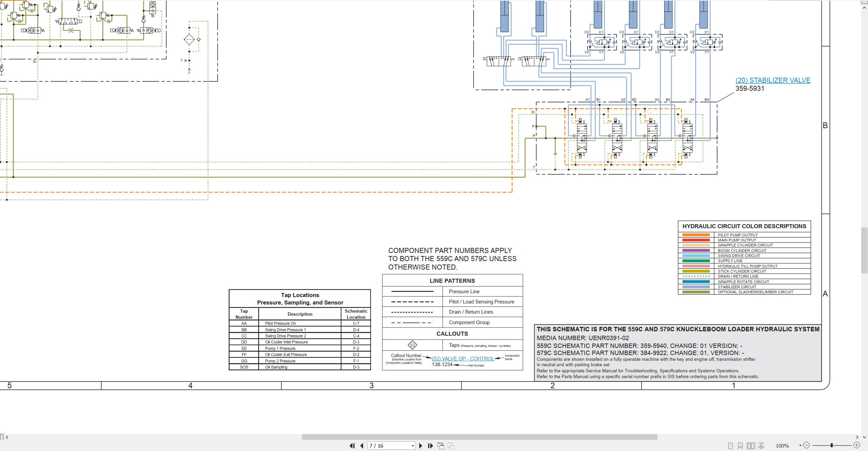Click 'HYDRAULIC CIRCUIT COLOR DESCRIPTIONS' heading

pos(744,226)
